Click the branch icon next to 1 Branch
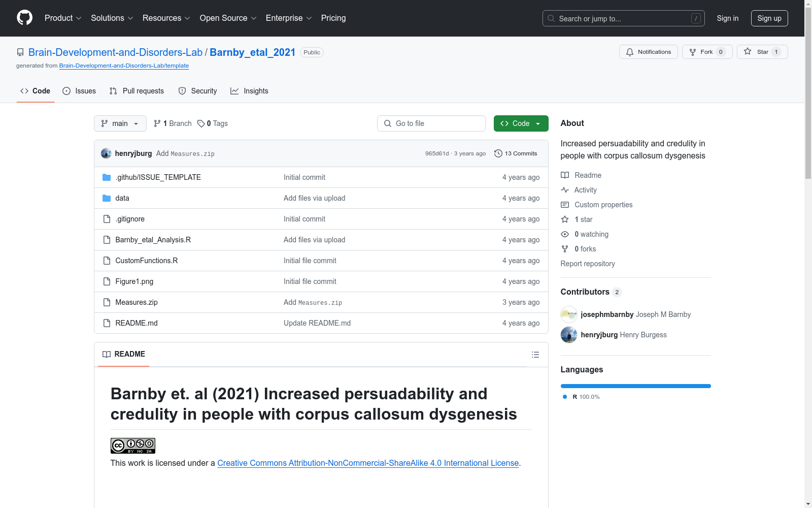Viewport: 812px width, 508px height. pyautogui.click(x=157, y=123)
